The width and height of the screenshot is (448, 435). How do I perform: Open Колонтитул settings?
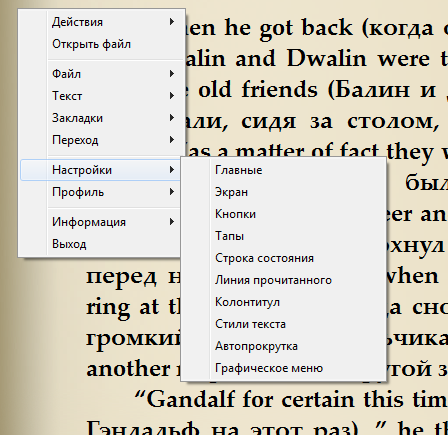[283, 302]
